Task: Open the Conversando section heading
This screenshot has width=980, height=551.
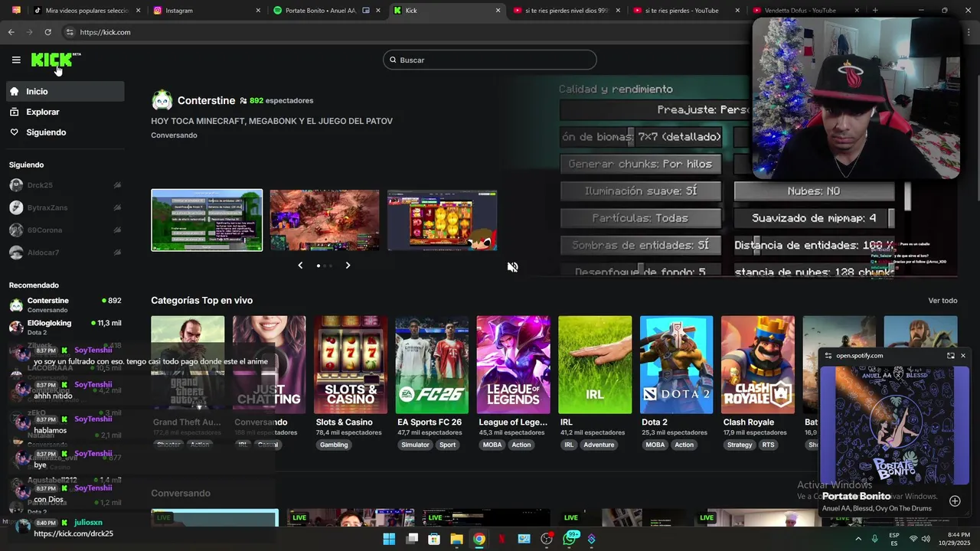Action: point(181,494)
